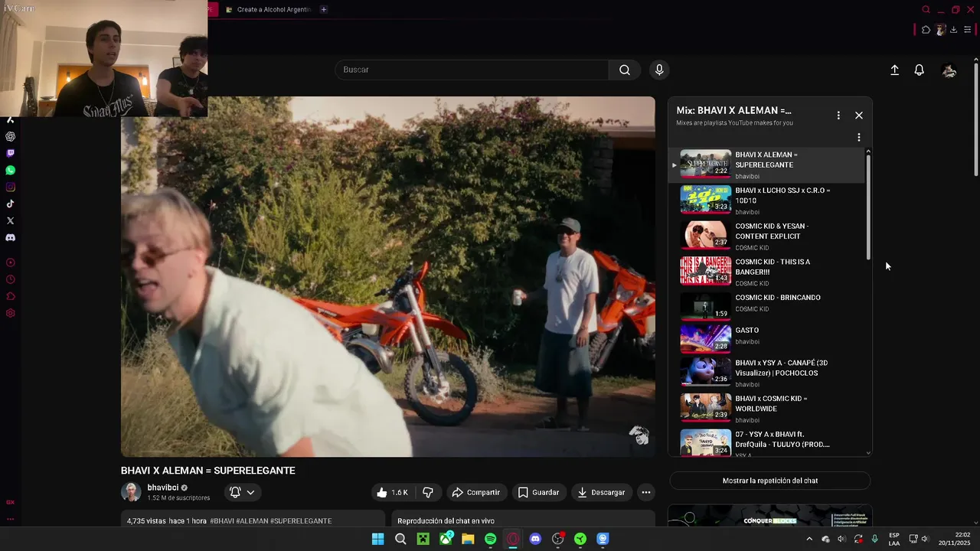Open the Mix playlist header options menu

(x=838, y=116)
